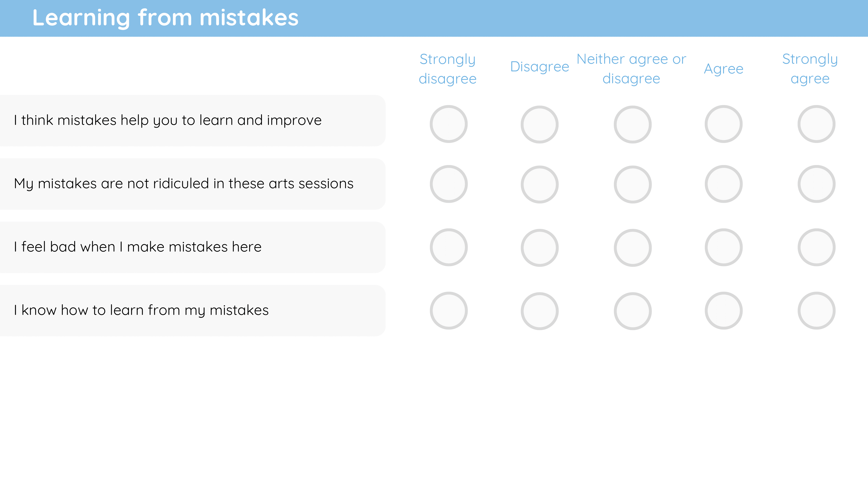
Task: Mark Neither option for mistakes not ridiculed
Action: pyautogui.click(x=633, y=185)
